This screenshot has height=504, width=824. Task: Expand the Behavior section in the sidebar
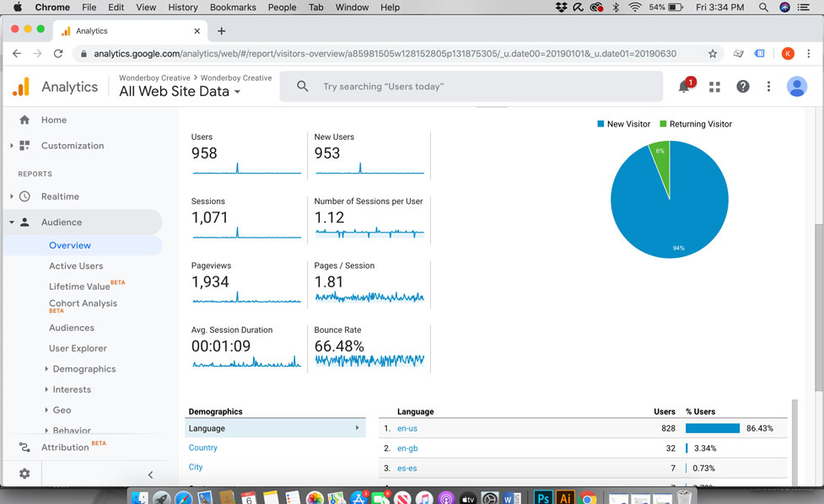74,430
